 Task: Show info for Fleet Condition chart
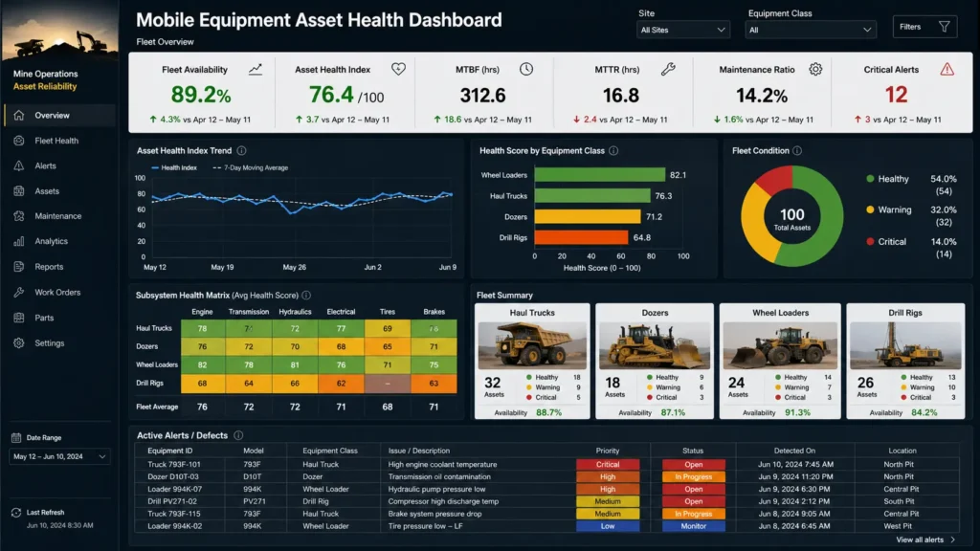[797, 150]
